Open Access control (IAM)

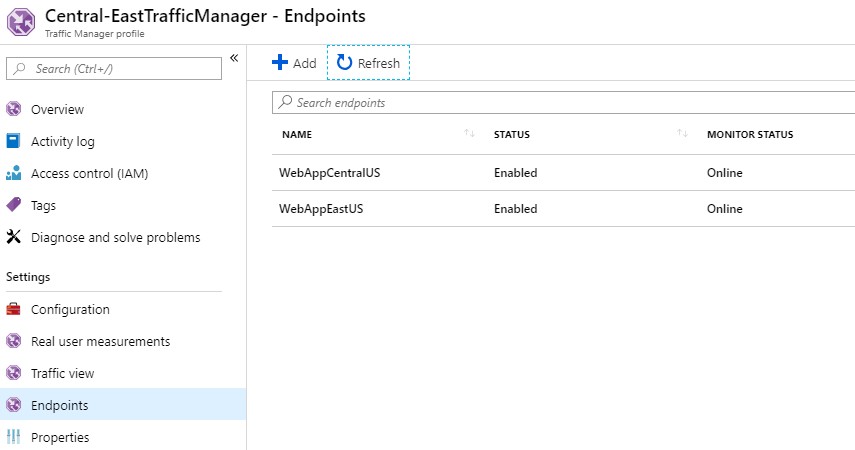89,173
